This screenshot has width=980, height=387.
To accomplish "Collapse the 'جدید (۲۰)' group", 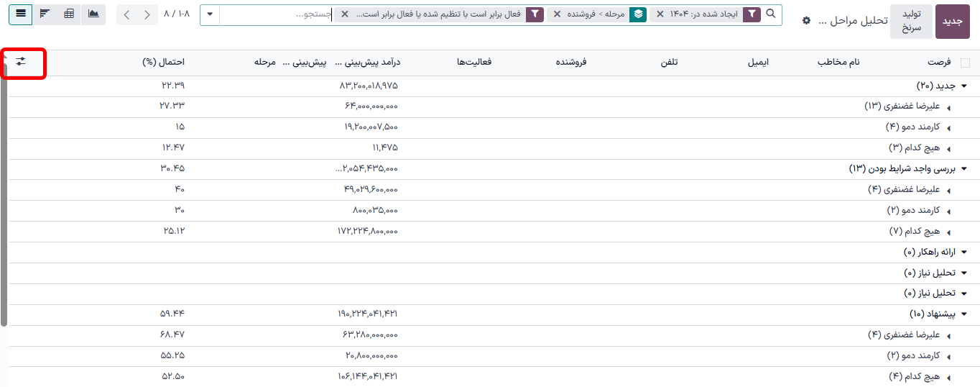I will 964,86.
